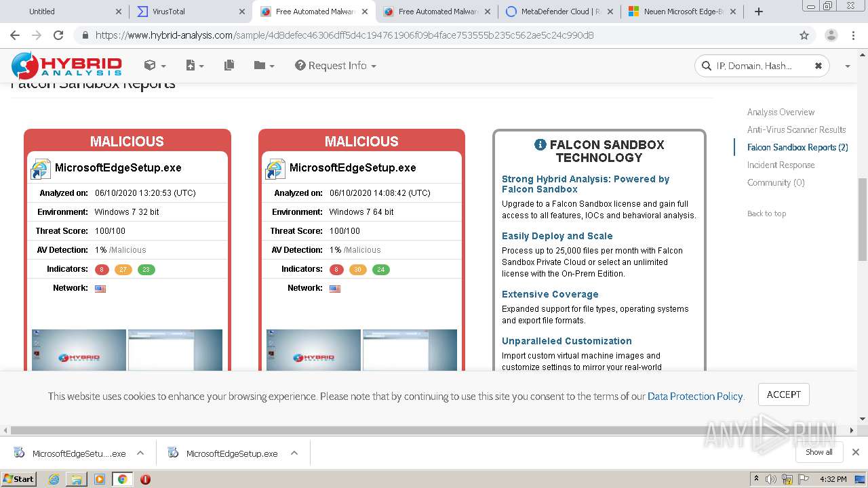
Task: Jump to Anti-Virus Scanner Results section
Action: point(797,129)
